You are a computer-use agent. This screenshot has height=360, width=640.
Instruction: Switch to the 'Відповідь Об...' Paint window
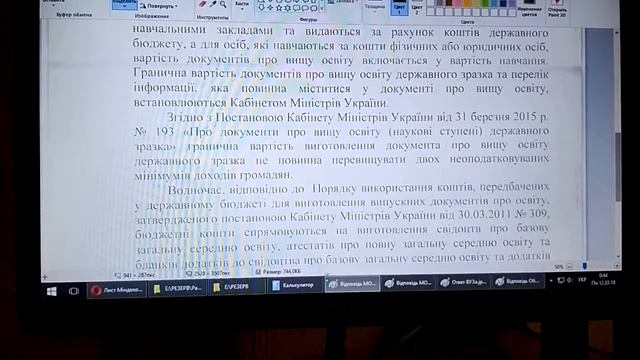[518, 281]
